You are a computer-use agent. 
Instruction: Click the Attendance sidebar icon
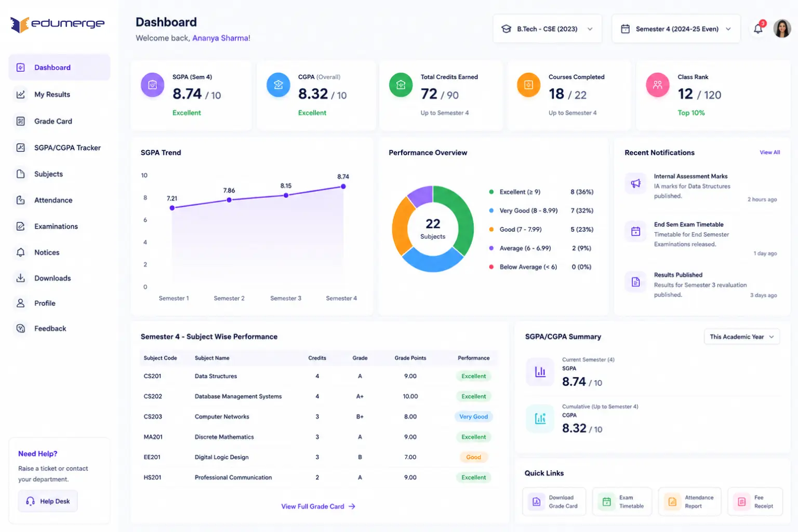(21, 200)
